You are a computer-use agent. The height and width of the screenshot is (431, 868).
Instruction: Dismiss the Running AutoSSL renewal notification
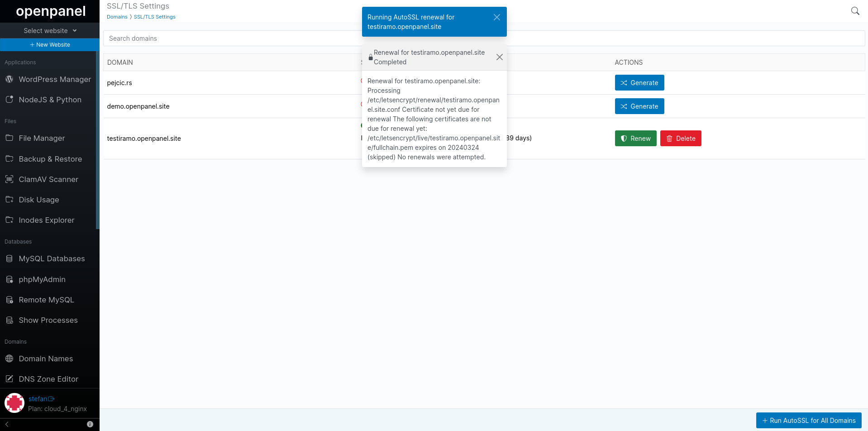click(x=497, y=17)
